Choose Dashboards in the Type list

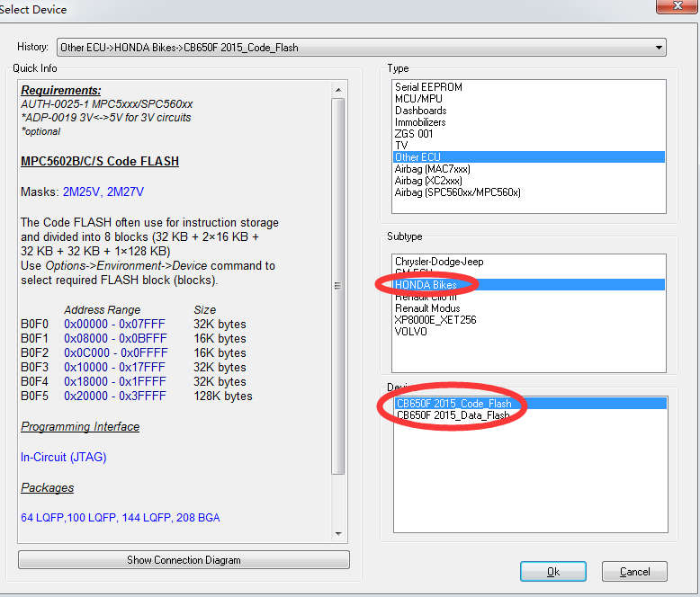tap(420, 111)
